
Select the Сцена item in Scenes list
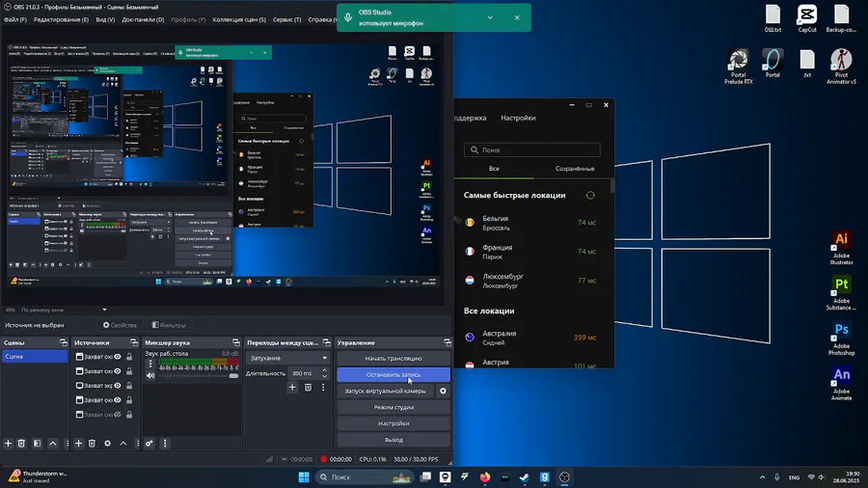(x=35, y=356)
